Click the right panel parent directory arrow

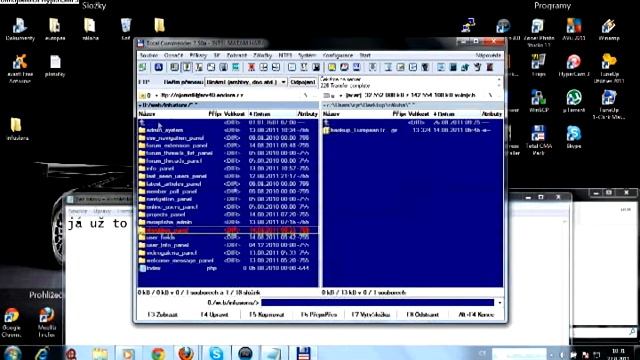click(327, 122)
